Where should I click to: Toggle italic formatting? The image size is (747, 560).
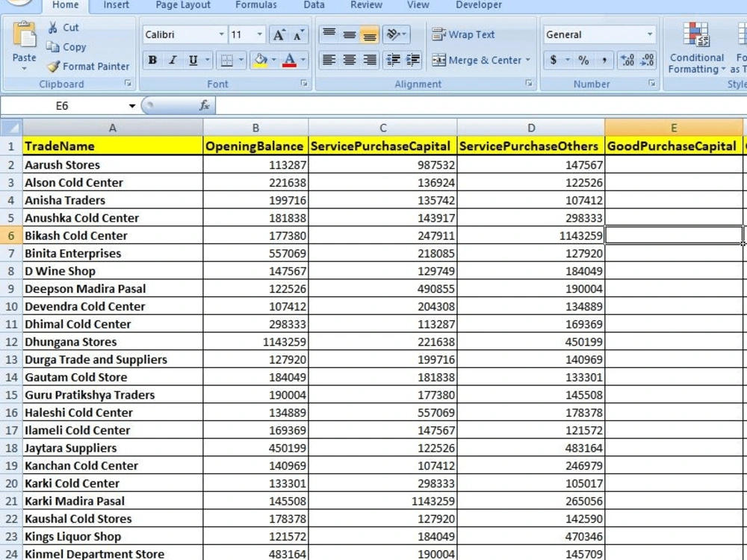pos(173,60)
